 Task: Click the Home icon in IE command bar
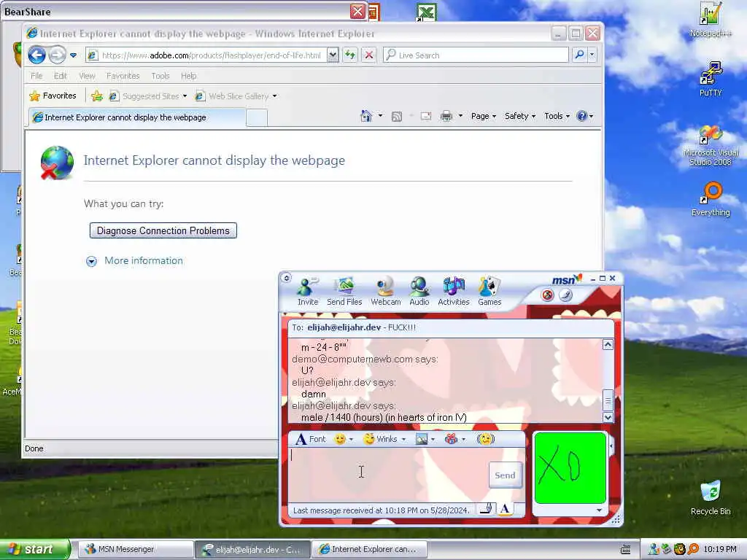point(366,116)
